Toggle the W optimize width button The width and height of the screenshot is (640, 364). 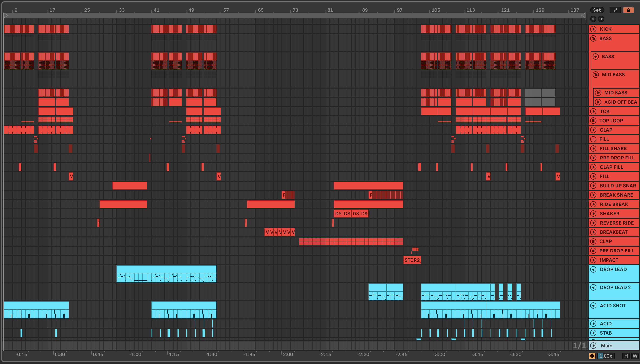click(x=635, y=356)
